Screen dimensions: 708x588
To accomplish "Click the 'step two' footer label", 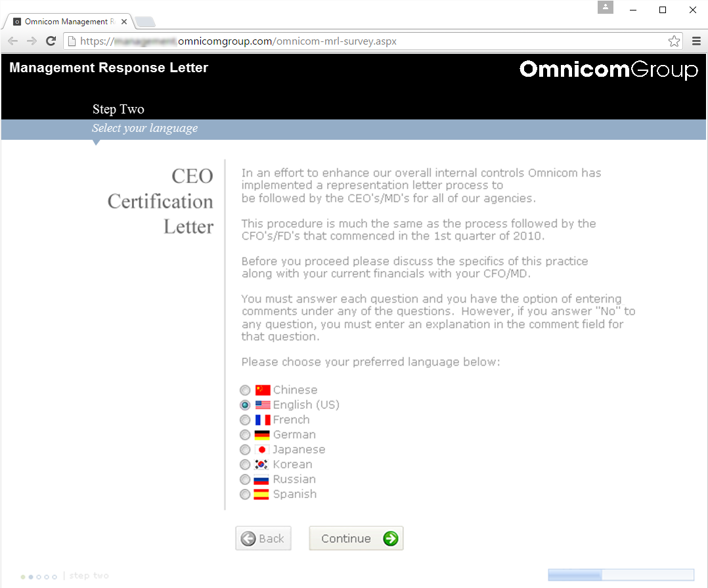I will pos(89,576).
